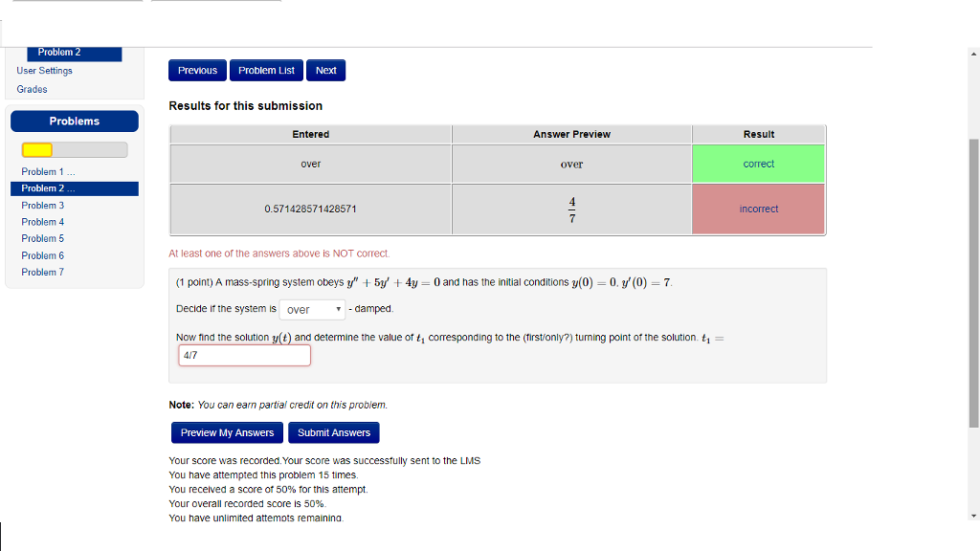
Task: Select Problem 4 in the sidebar
Action: (x=42, y=221)
